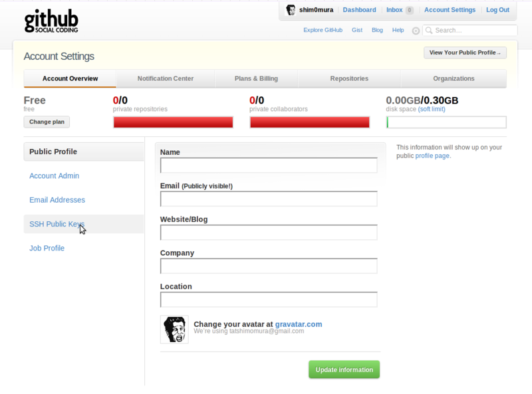Click the circular icon beside Help
532x394 pixels.
(416, 31)
